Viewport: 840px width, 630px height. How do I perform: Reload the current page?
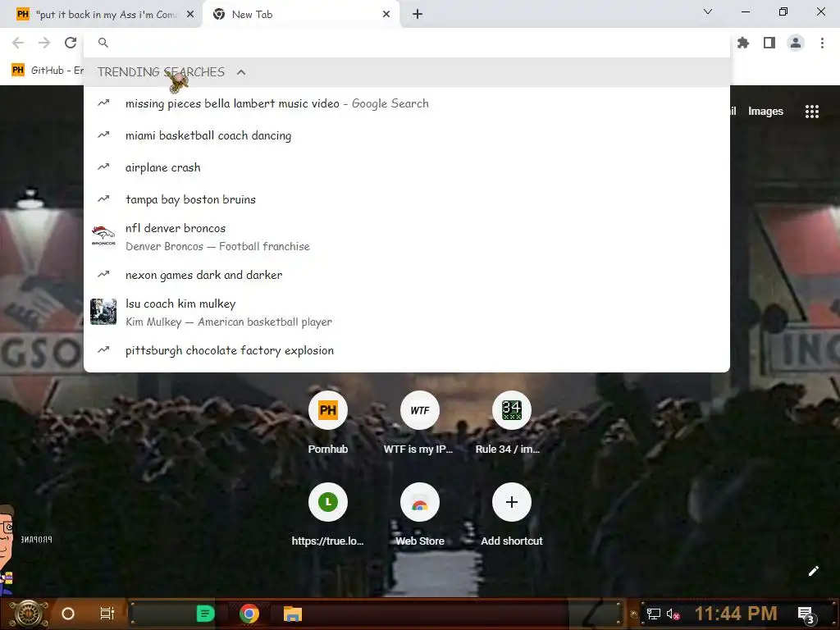[x=71, y=43]
